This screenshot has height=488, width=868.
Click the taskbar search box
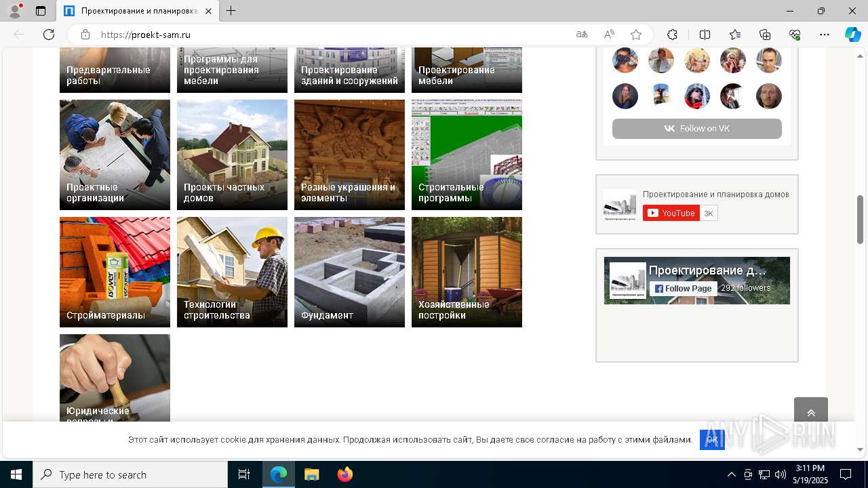click(130, 474)
